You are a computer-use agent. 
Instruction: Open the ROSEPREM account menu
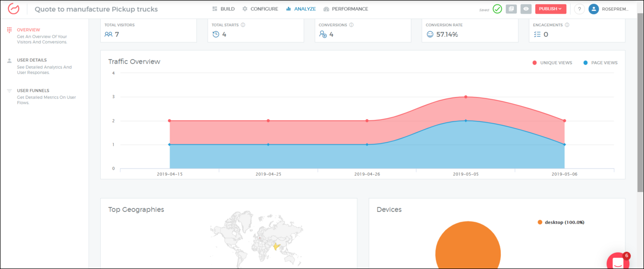click(616, 9)
